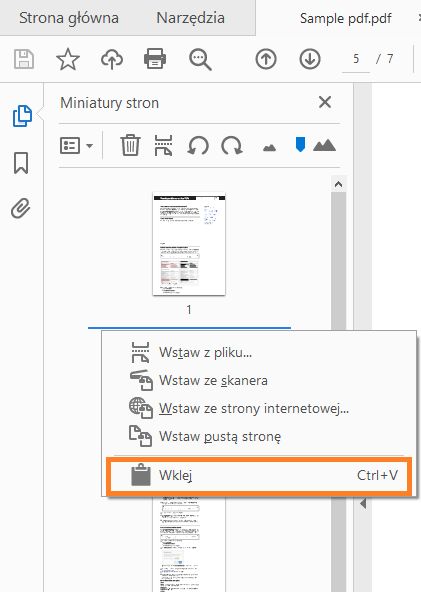The height and width of the screenshot is (592, 421).
Task: Click the Save file floppy icon
Action: pos(24,59)
